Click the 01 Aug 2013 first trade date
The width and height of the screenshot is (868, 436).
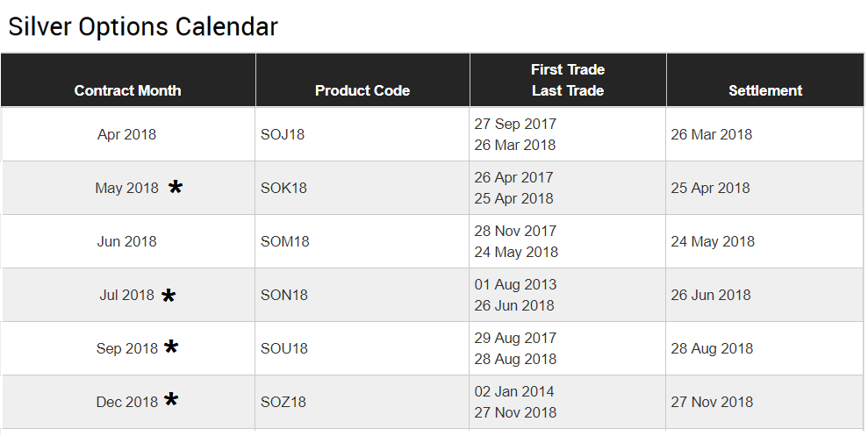coord(515,284)
